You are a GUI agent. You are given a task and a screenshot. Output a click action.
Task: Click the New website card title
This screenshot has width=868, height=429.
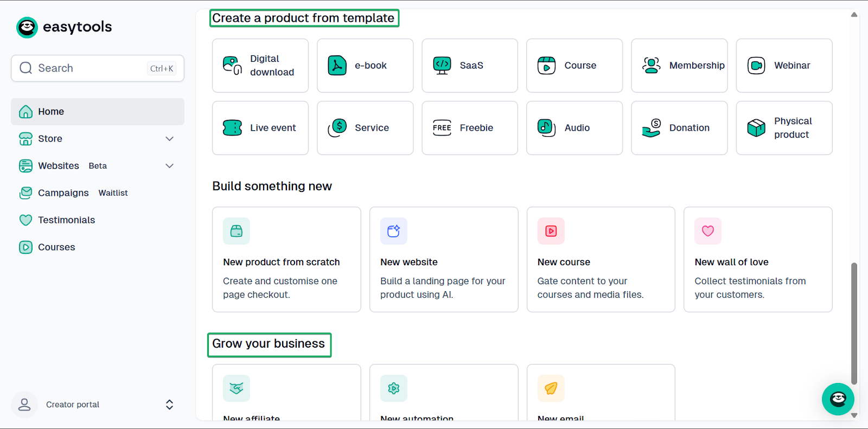[409, 262]
